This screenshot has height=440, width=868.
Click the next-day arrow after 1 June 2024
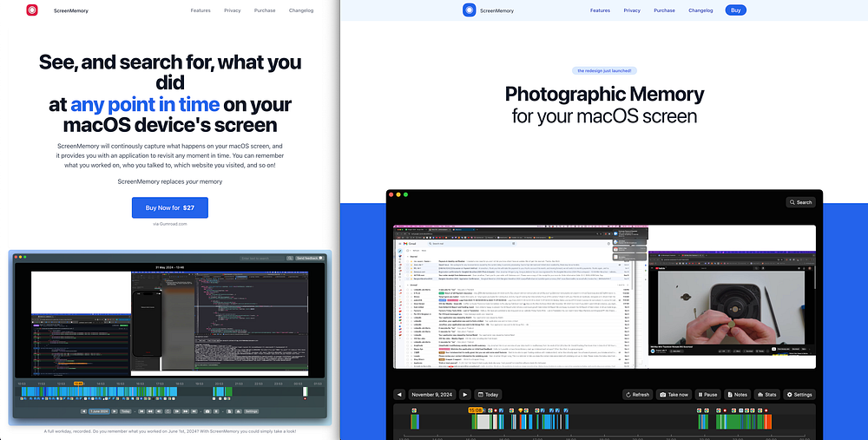[x=115, y=411]
